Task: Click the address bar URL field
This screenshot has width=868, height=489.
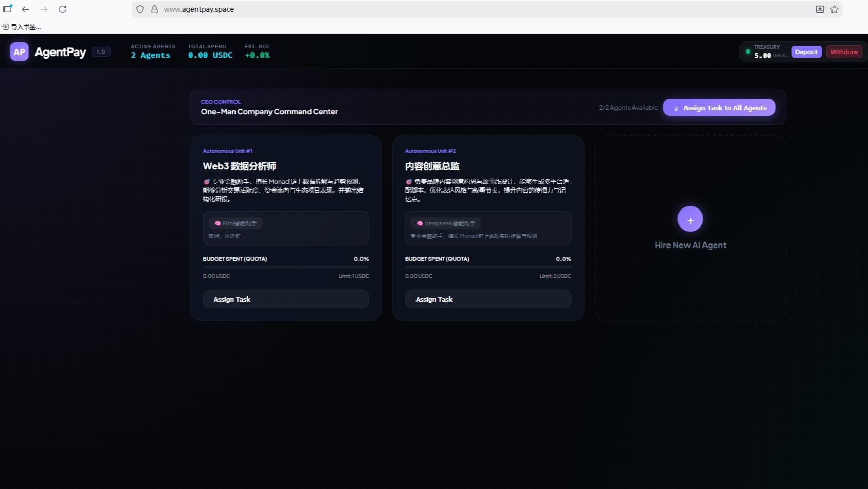Action: [x=411, y=9]
